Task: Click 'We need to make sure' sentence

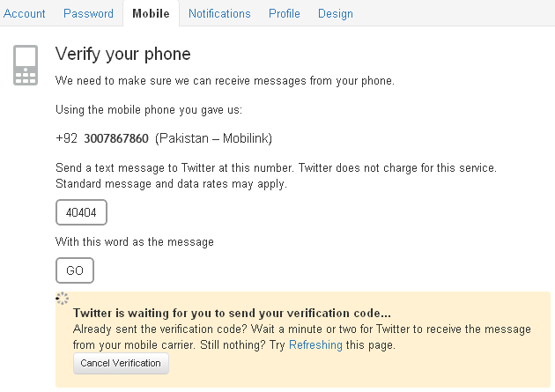Action: (x=225, y=81)
